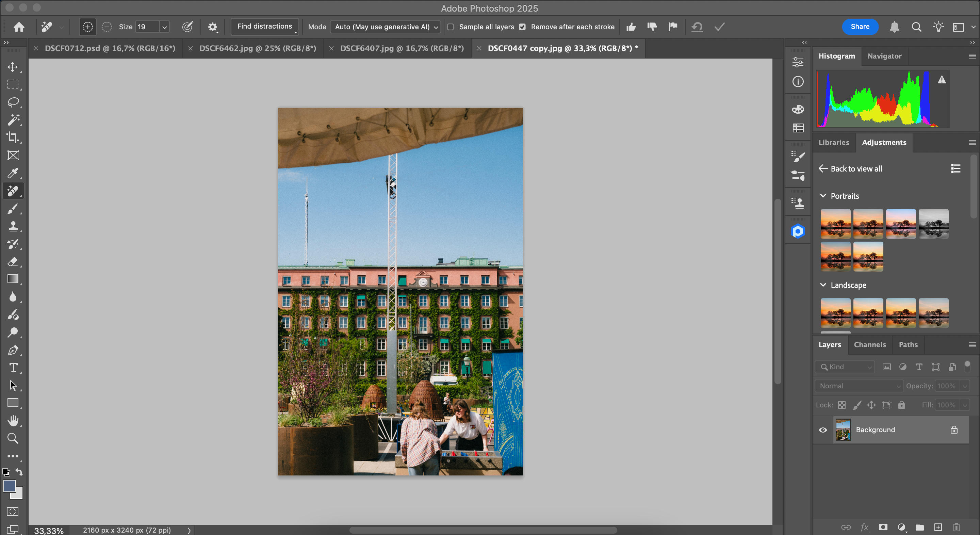Click the Eyedropper tool
The image size is (980, 535).
click(13, 173)
